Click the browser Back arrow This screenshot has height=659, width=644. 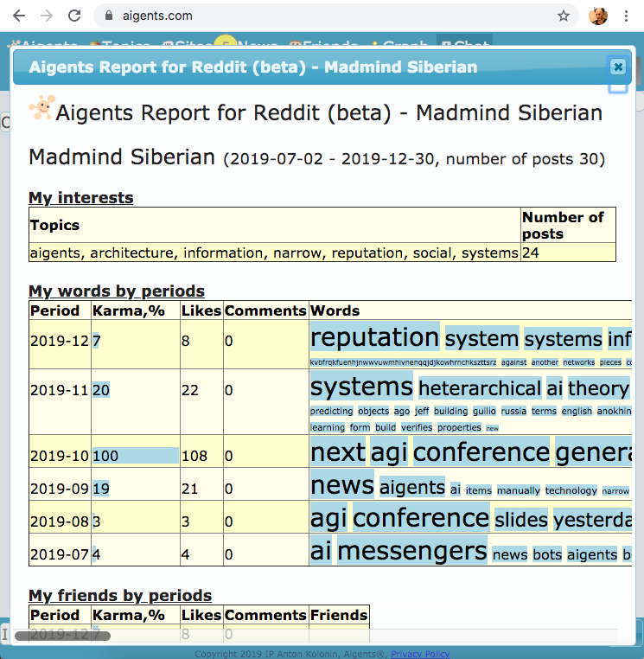click(19, 16)
